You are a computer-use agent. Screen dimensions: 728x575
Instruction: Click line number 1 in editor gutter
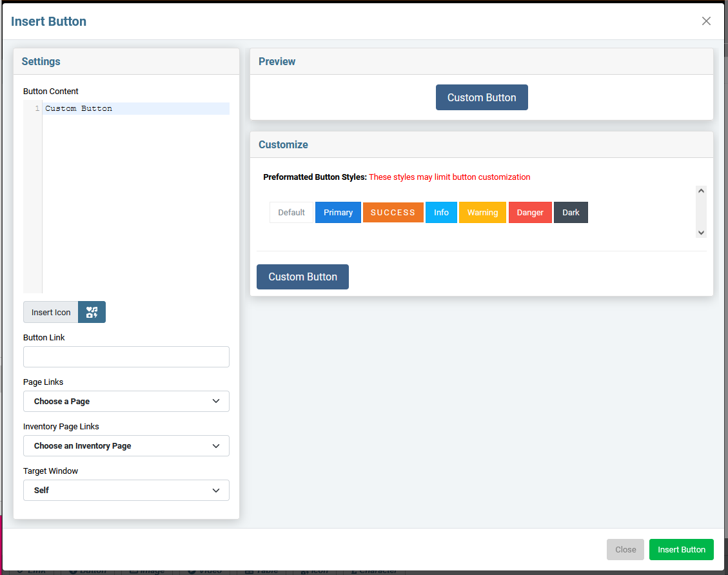pos(37,108)
